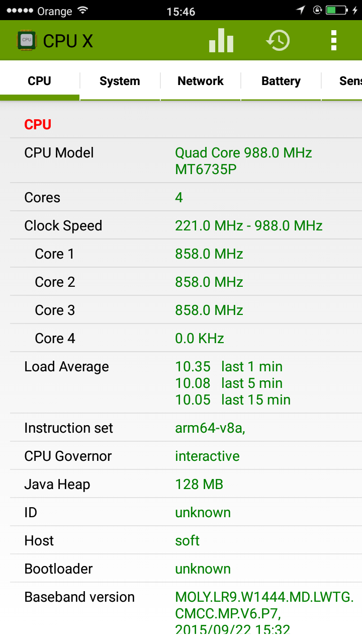Switch to the Network tab

[x=201, y=81]
